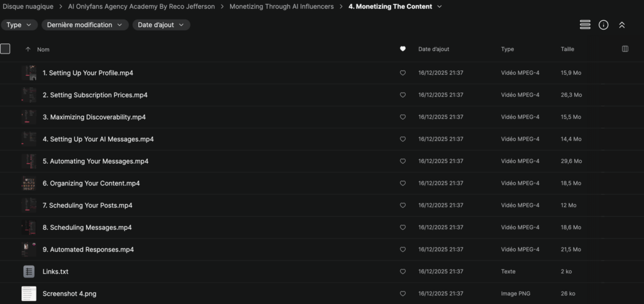The height and width of the screenshot is (304, 644).
Task: Switch to list view layout icon
Action: [585, 25]
